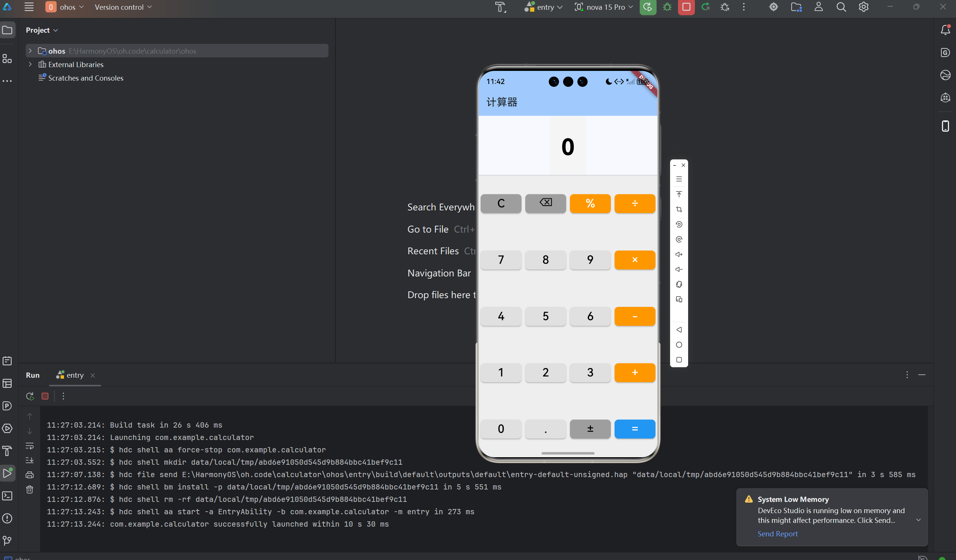Toggle the Project tool window folder icon
Viewport: 956px width, 560px height.
(x=7, y=30)
